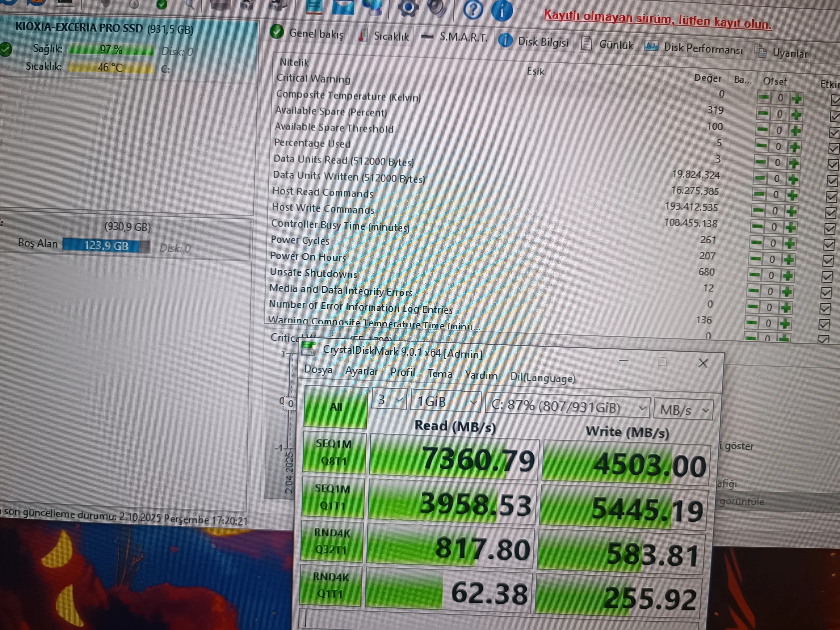Click the red 'Kayıtlı olmayan sürüm' registration link
Image resolution: width=840 pixels, height=630 pixels.
[657, 20]
